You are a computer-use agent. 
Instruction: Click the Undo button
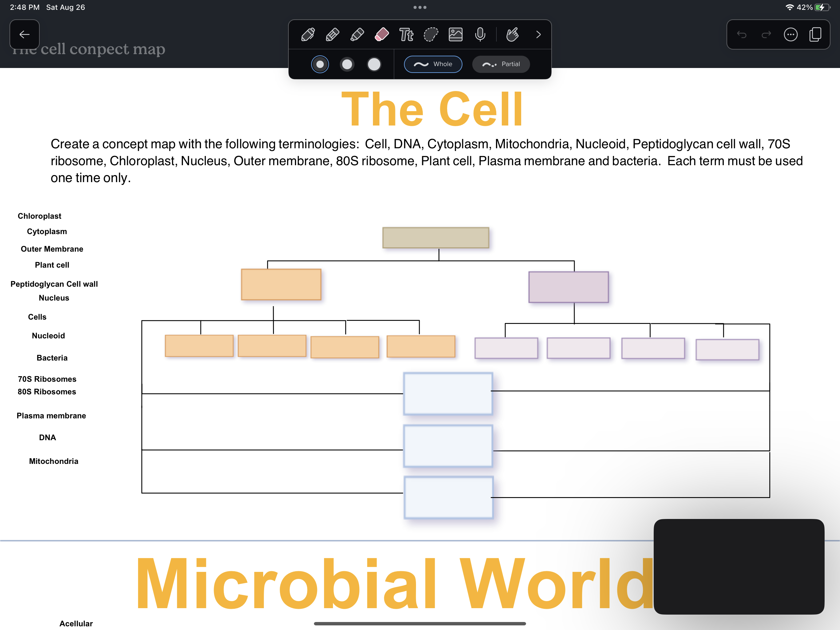[741, 34]
